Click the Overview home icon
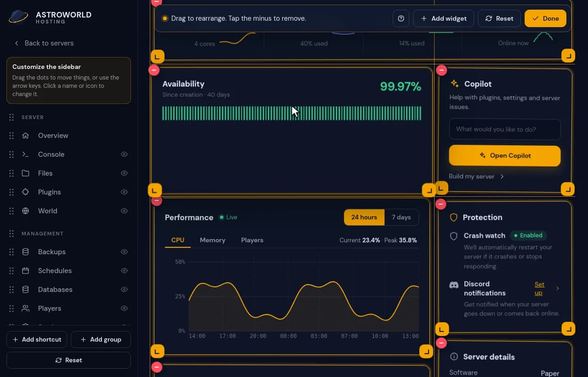The image size is (588, 377). coord(26,136)
